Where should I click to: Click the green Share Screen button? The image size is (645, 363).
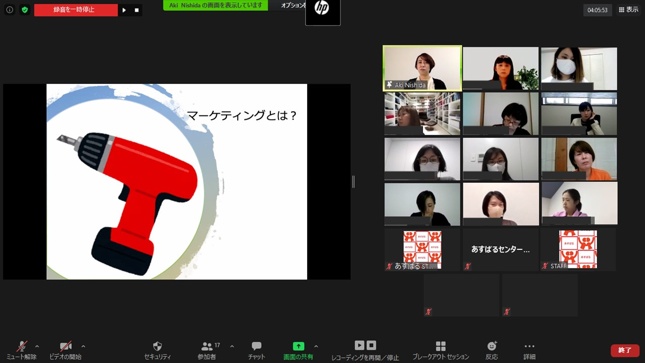(298, 351)
